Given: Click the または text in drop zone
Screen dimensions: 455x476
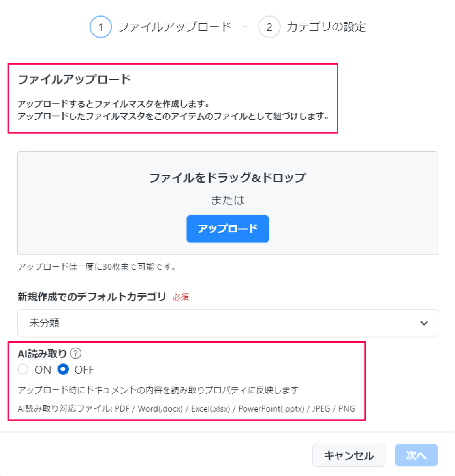Looking at the screenshot, I should click(x=227, y=200).
